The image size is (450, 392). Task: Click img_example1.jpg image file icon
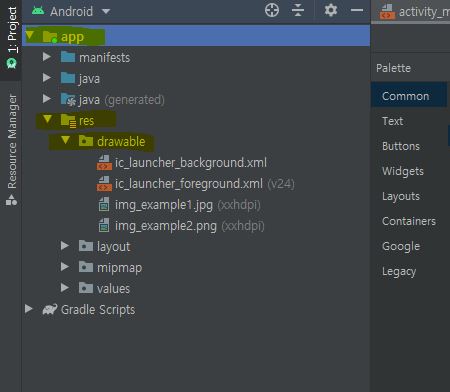pos(104,204)
